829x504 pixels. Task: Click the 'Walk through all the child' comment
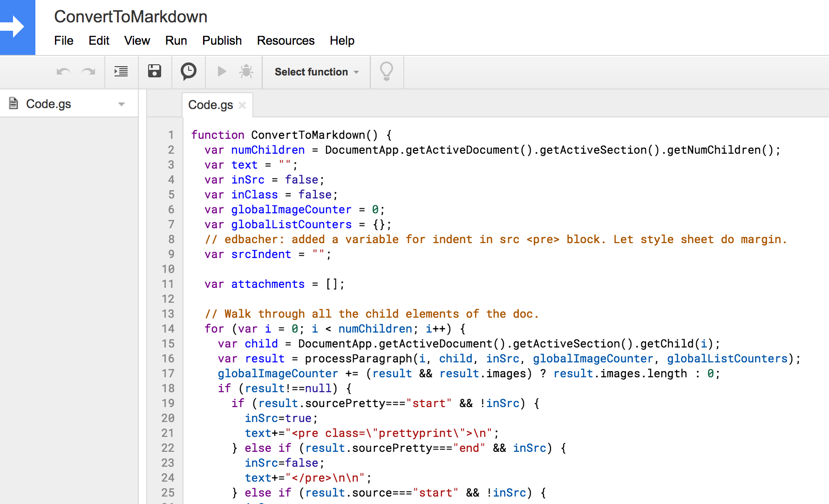click(x=372, y=314)
